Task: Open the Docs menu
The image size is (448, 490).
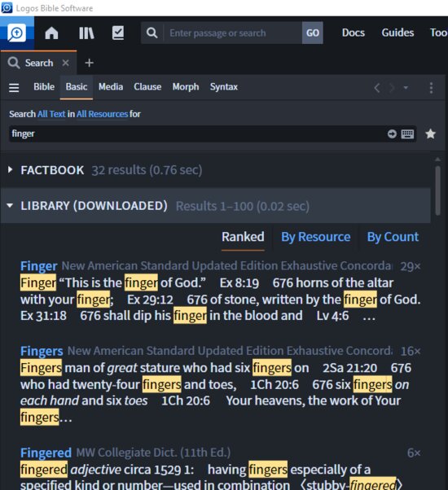Action: click(x=354, y=33)
